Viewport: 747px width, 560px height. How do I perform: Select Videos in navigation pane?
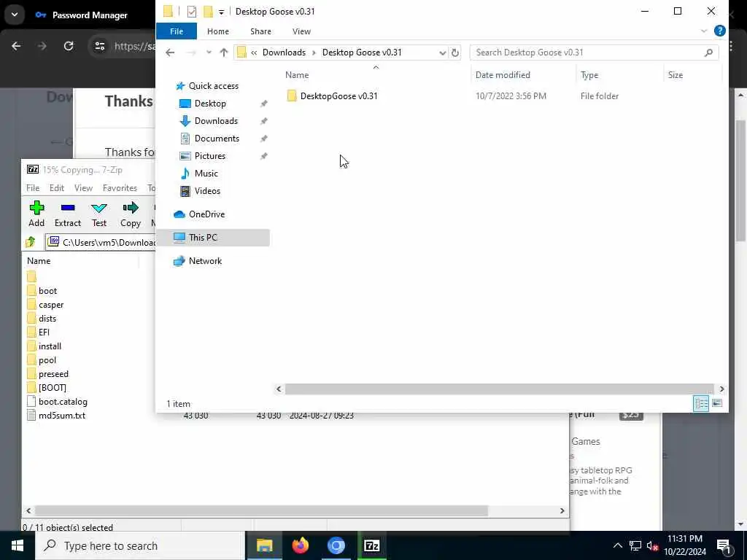coord(207,191)
